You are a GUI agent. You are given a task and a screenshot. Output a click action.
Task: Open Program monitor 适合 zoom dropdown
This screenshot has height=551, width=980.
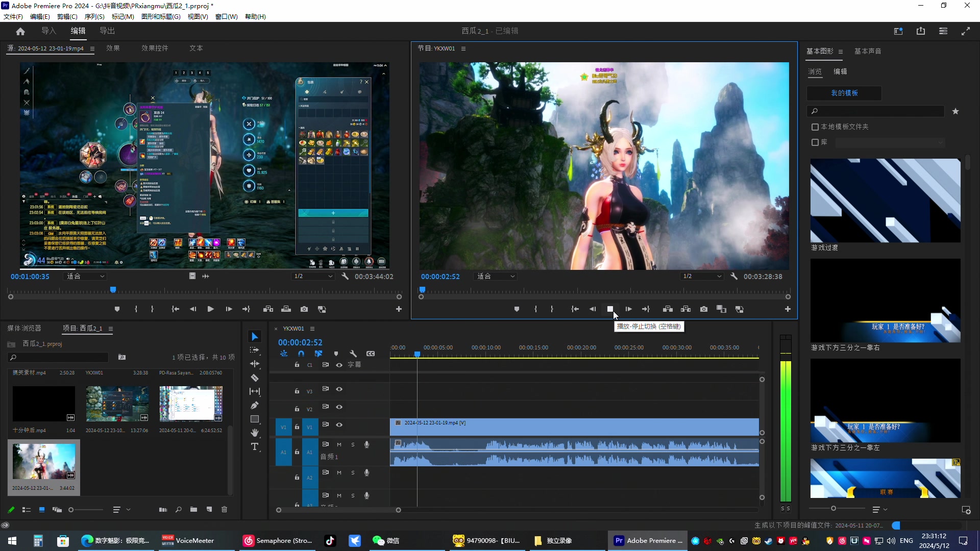tap(496, 276)
